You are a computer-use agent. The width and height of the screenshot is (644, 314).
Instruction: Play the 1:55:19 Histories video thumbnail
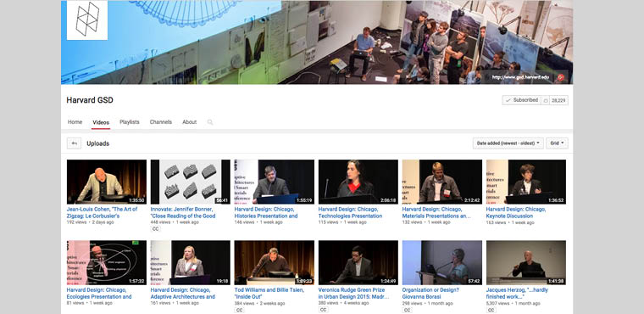275,182
